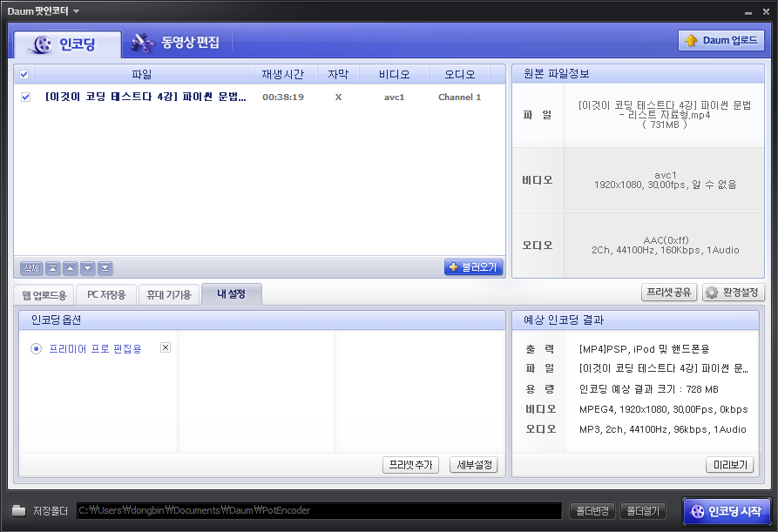Open 환경설정 settings with gear icon
Screen dimensions: 778x532
[x=733, y=293]
